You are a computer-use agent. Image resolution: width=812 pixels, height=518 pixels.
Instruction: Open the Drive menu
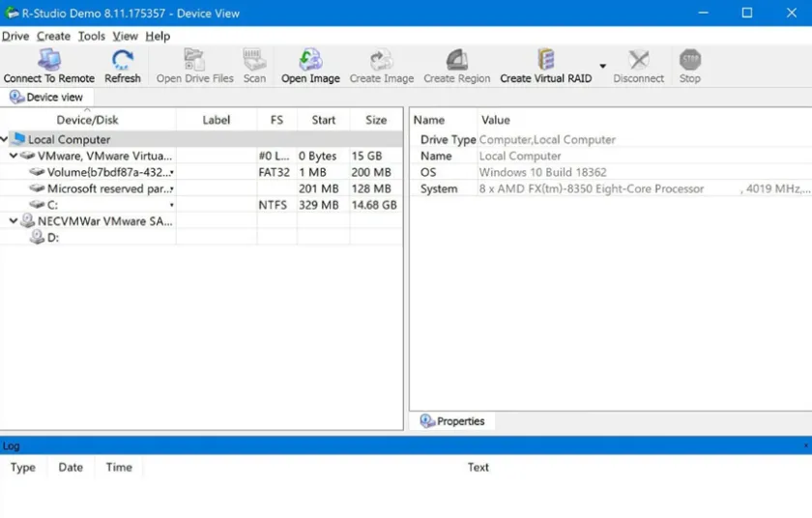[15, 36]
